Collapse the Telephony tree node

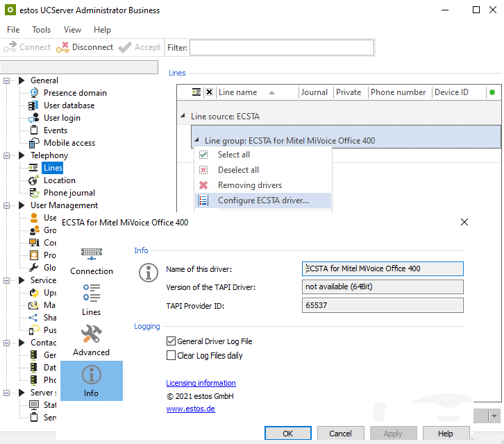(8, 155)
